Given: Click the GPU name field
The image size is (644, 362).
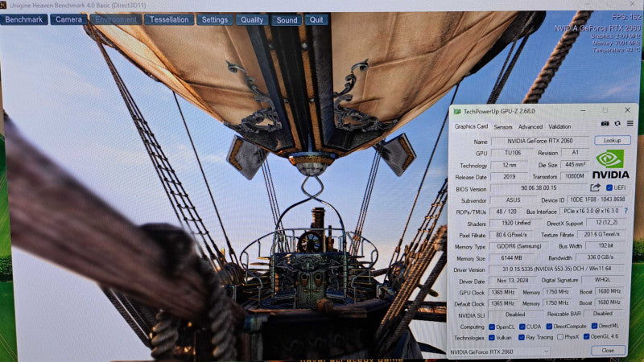Looking at the screenshot, I should coord(540,141).
